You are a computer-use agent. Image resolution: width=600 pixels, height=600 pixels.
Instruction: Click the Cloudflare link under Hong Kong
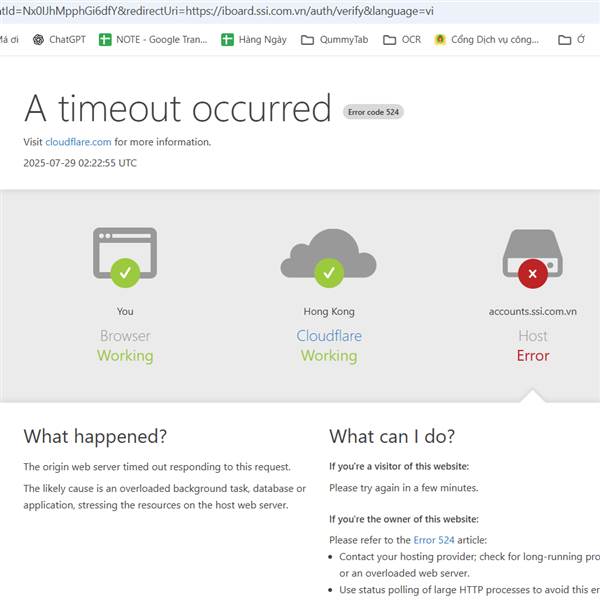pos(329,336)
